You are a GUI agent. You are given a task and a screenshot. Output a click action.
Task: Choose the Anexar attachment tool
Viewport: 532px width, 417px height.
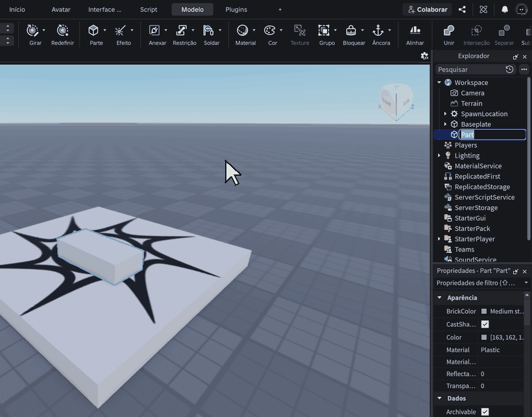point(154,34)
